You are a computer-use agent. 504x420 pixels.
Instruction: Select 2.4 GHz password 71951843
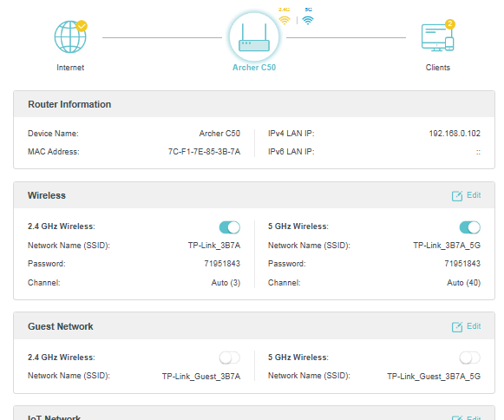tap(222, 264)
